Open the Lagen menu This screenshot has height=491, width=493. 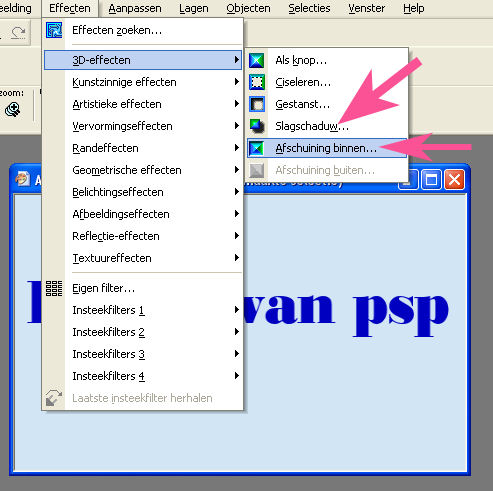click(x=194, y=8)
